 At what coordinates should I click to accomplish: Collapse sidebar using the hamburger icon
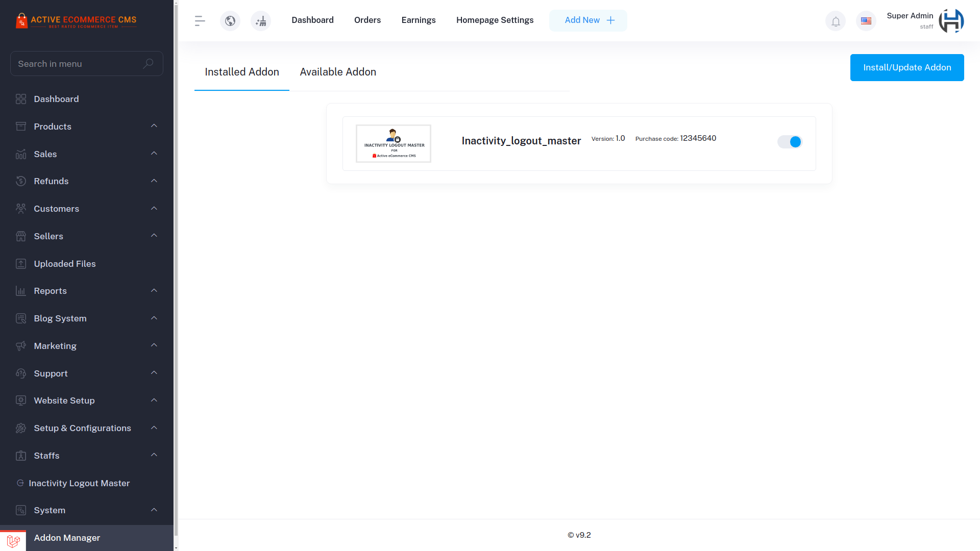click(x=200, y=20)
